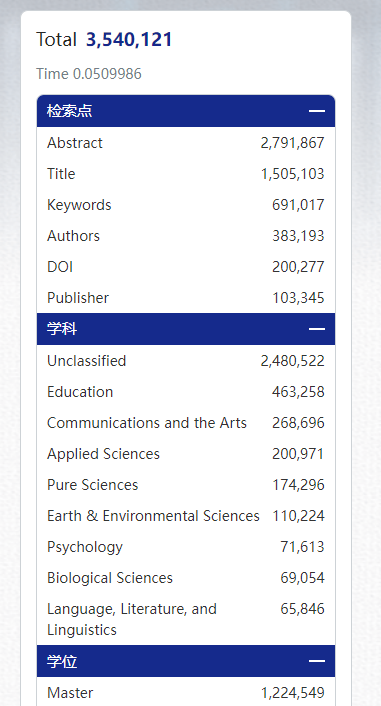Image resolution: width=381 pixels, height=706 pixels.
Task: Filter results by Abstract
Action: (x=186, y=143)
